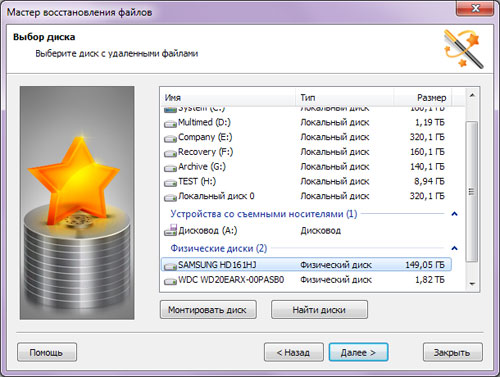500x377 pixels.
Task: Open help with the Помощь button
Action: click(x=47, y=352)
